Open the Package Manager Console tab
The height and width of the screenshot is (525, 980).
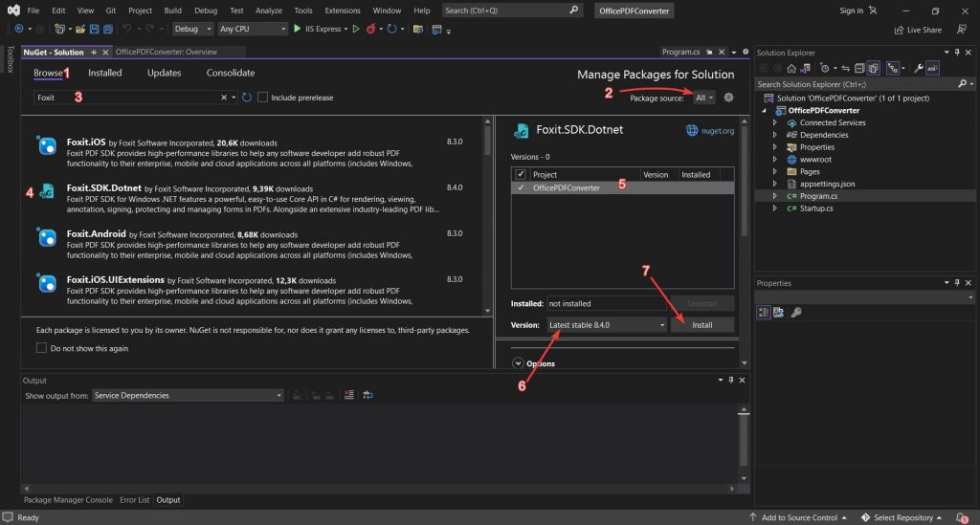[68, 500]
